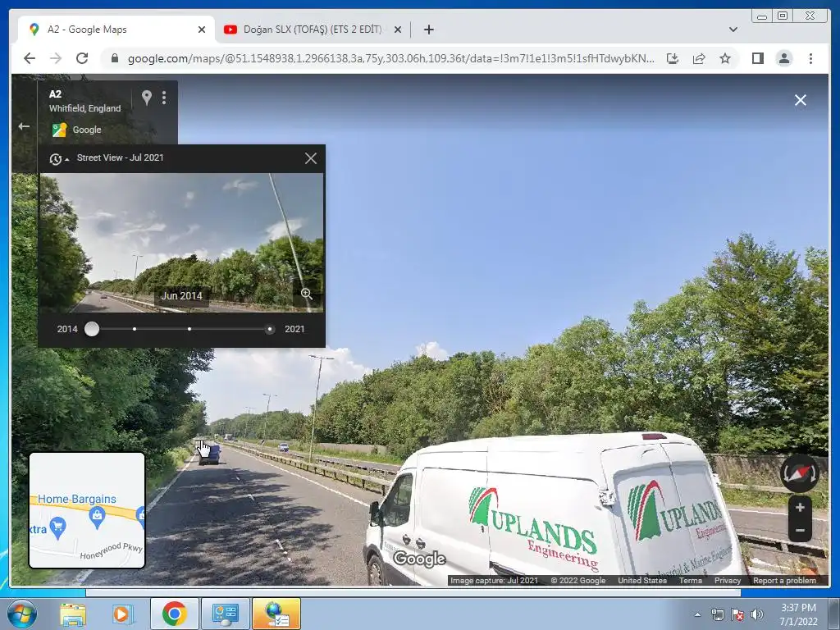Show hidden system tray icons
This screenshot has width=840, height=630.
697,615
